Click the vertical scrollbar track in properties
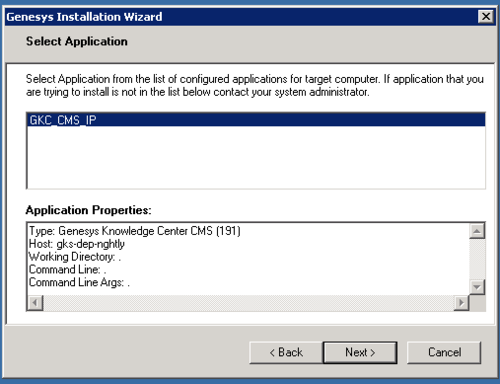The height and width of the screenshot is (384, 500). [x=477, y=259]
